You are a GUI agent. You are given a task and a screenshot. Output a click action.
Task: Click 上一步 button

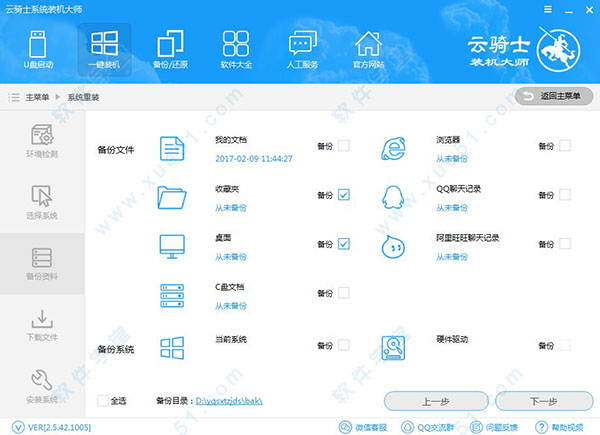[x=436, y=401]
